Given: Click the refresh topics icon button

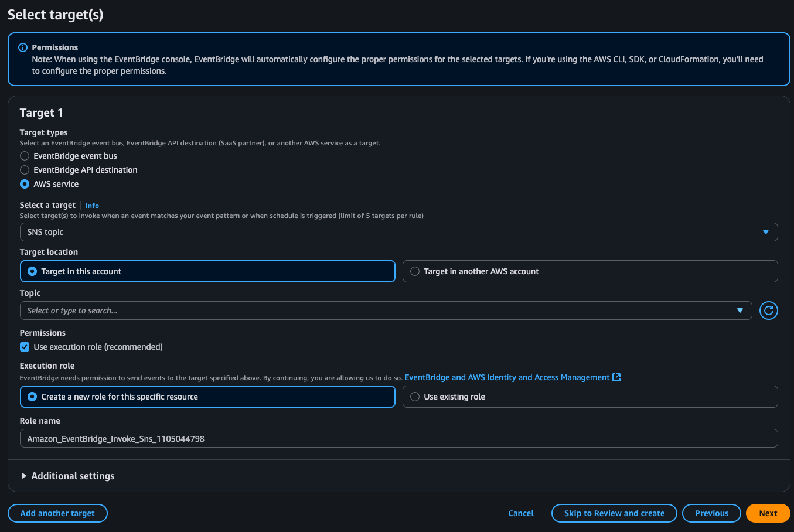Looking at the screenshot, I should (x=768, y=311).
